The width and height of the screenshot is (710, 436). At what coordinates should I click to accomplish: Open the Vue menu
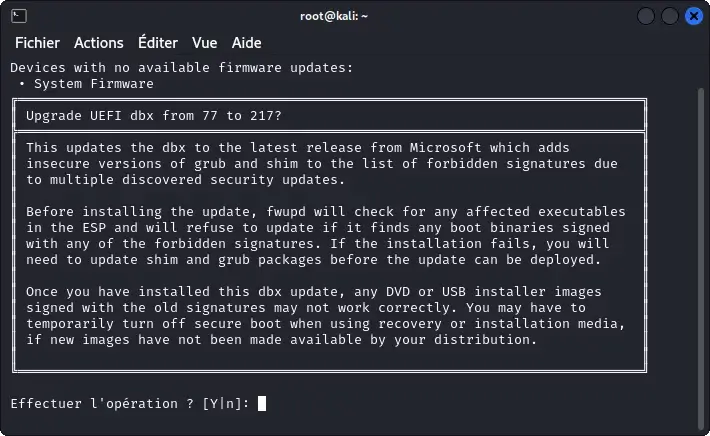click(x=204, y=43)
